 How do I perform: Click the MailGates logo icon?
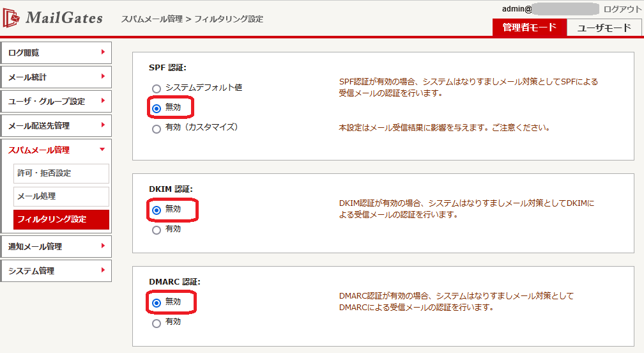pyautogui.click(x=11, y=18)
